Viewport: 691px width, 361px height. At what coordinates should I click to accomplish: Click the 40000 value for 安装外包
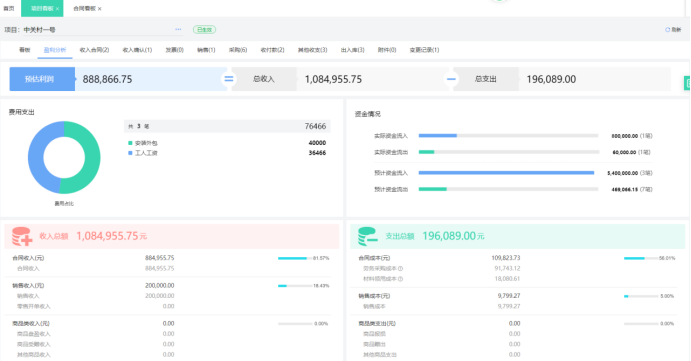[317, 143]
